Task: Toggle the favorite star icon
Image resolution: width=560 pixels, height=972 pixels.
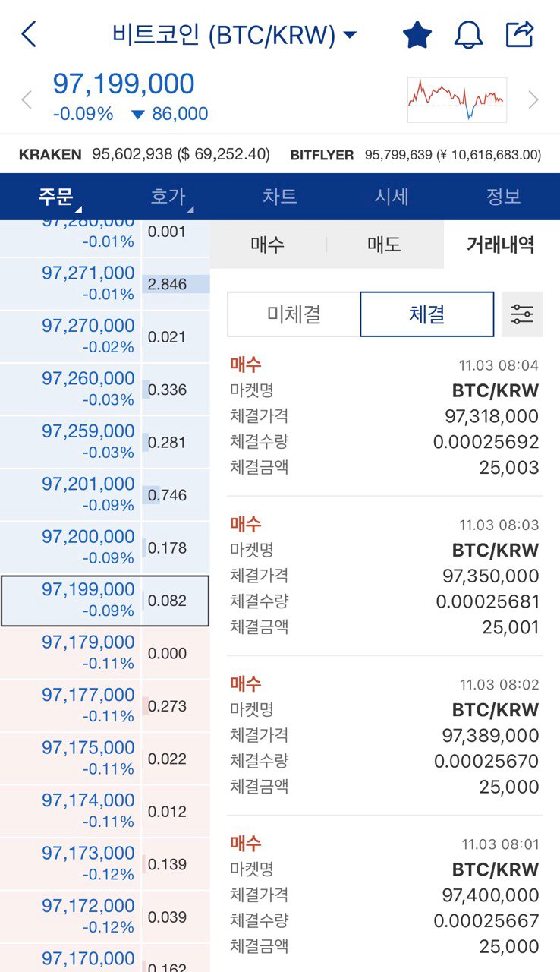Action: point(417,35)
